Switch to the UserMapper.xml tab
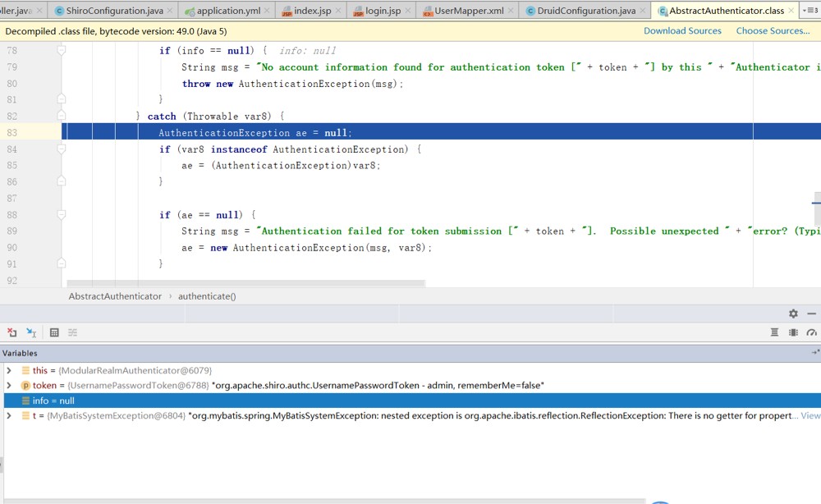821x504 pixels. [468, 11]
